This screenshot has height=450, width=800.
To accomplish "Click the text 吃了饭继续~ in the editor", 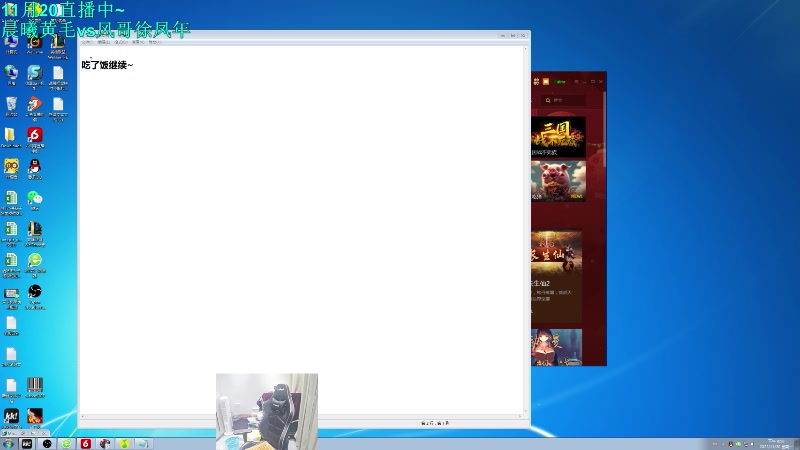I will (x=107, y=65).
